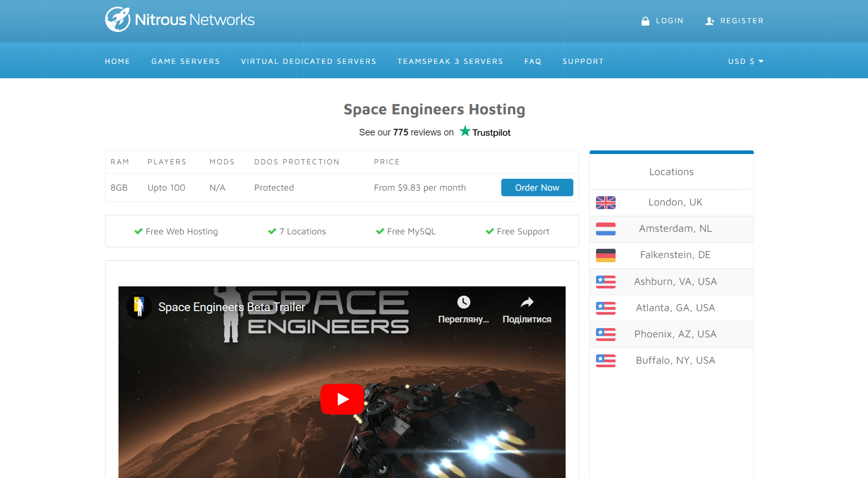Click the 8GB RAM cell
Image resolution: width=868 pixels, height=478 pixels.
click(x=119, y=187)
